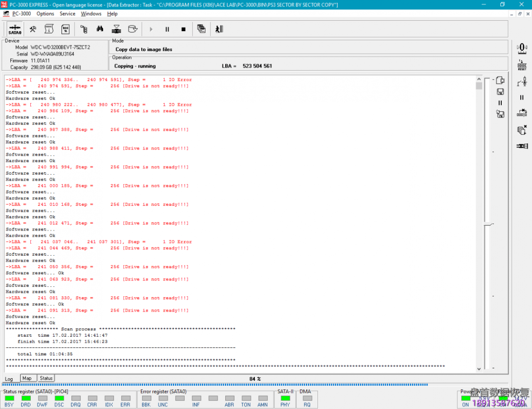Image resolution: width=532 pixels, height=409 pixels.
Task: Click the SATA0 port button
Action: (x=15, y=29)
